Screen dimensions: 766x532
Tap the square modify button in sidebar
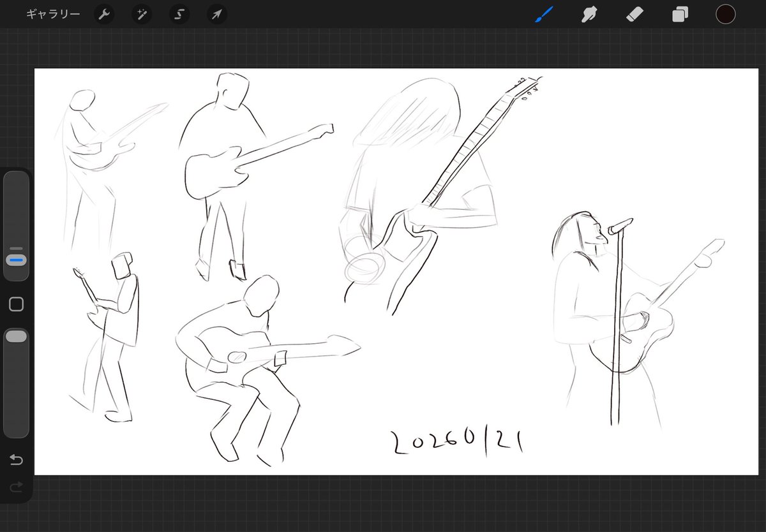pos(17,304)
